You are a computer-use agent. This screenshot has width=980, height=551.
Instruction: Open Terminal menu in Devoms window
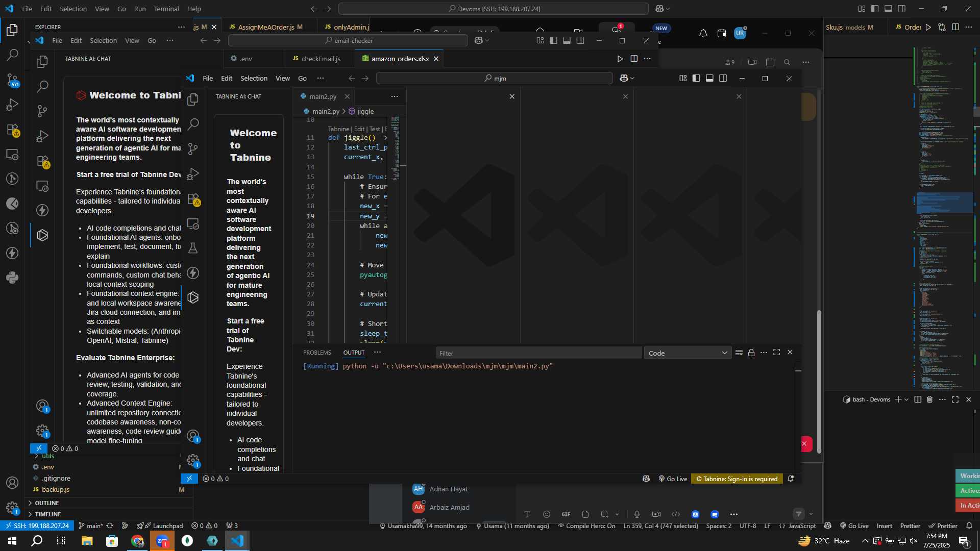pos(166,9)
